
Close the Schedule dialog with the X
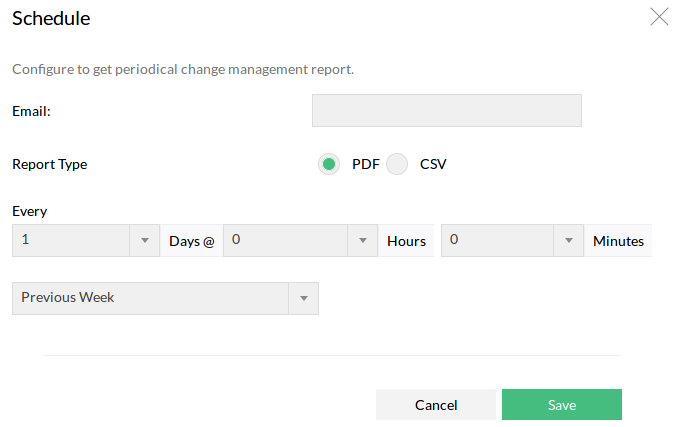point(659,17)
